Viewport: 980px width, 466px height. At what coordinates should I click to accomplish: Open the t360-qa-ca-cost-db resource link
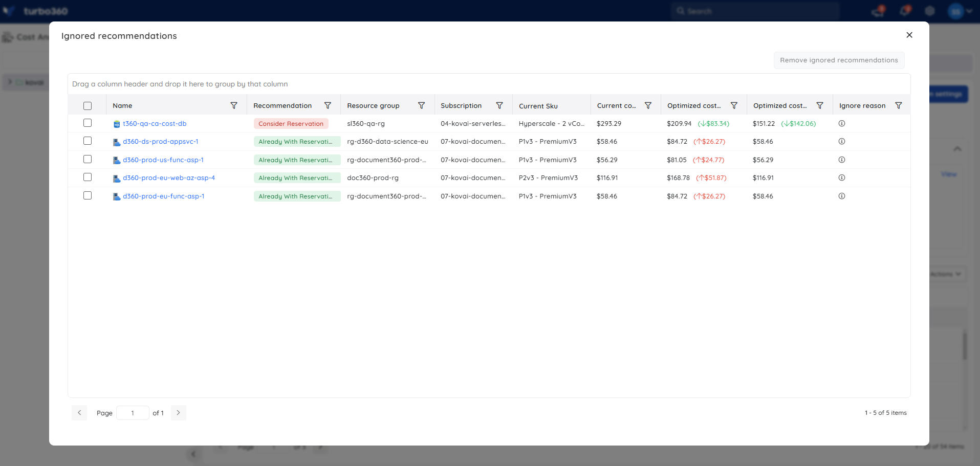point(155,123)
